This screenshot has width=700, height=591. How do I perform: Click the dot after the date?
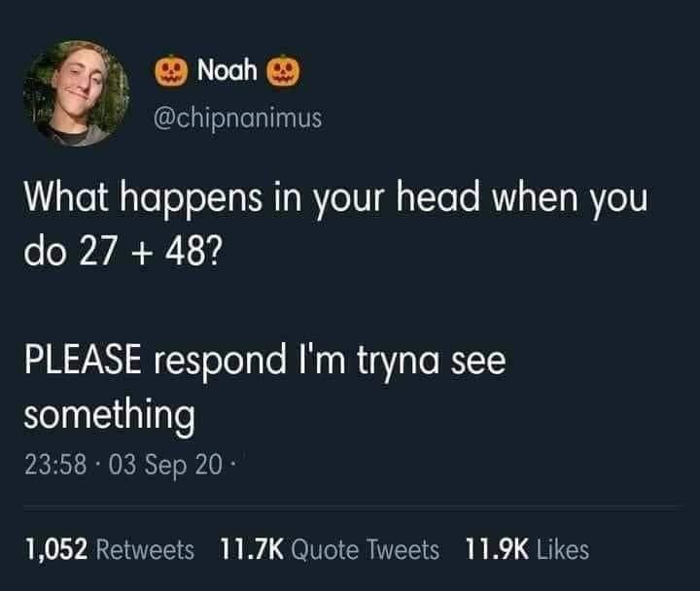(x=231, y=466)
